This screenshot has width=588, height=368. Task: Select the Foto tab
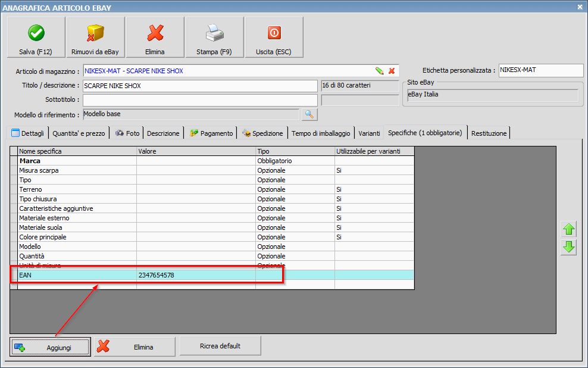pyautogui.click(x=127, y=133)
